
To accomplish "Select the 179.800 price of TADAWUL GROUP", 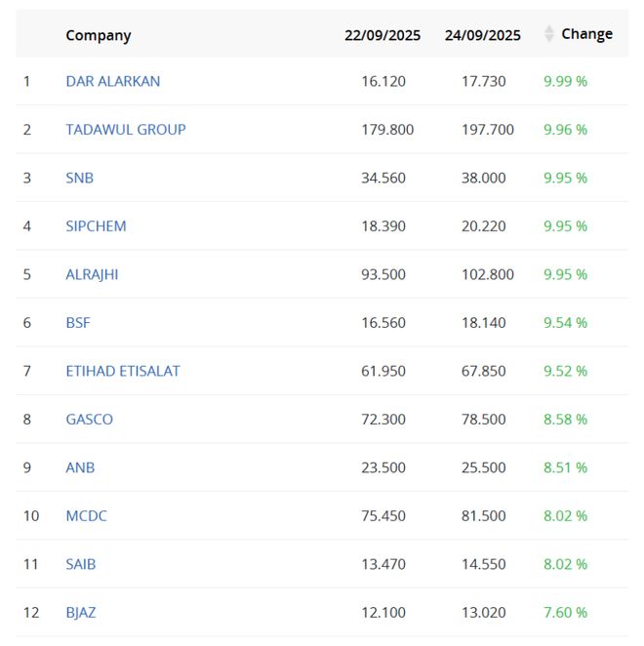I will click(x=387, y=130).
